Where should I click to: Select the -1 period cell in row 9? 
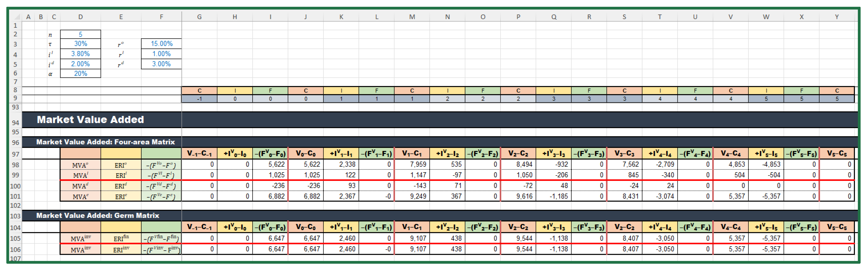point(199,99)
